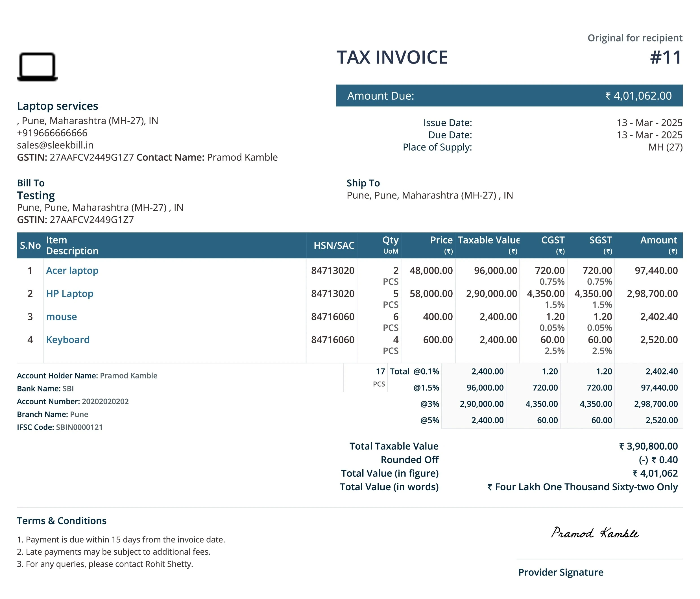The width and height of the screenshot is (700, 599).
Task: Select the Laptop services company name
Action: tap(57, 106)
